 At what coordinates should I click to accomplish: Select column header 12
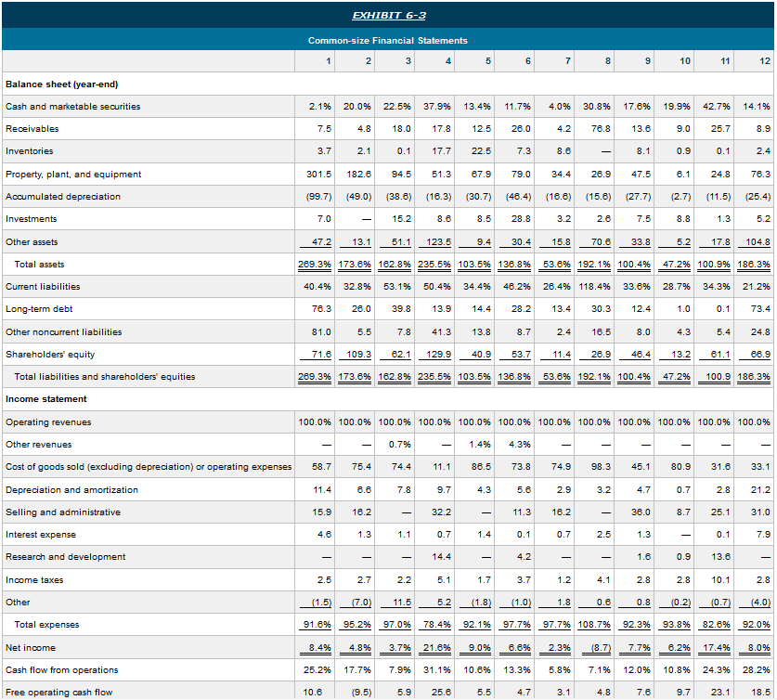pos(765,61)
